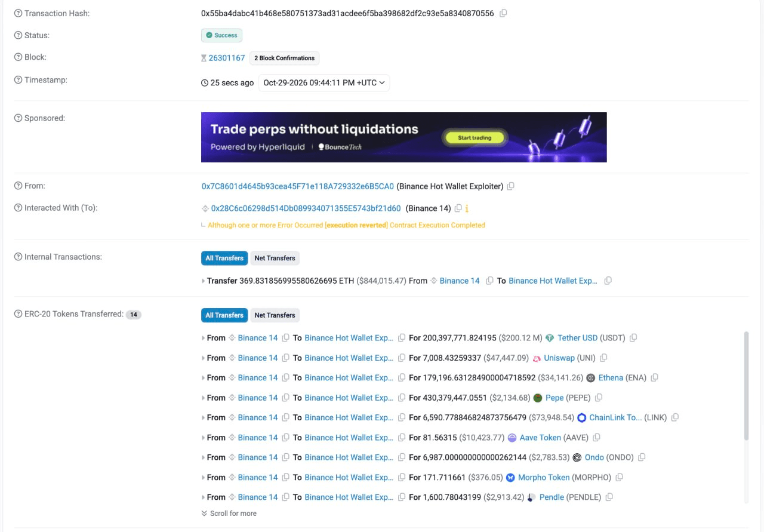
Task: Copy the Tether USD token address
Action: 633,338
